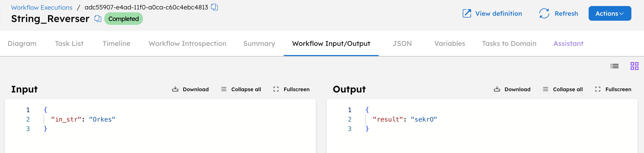Switch to list layout view

[614, 66]
